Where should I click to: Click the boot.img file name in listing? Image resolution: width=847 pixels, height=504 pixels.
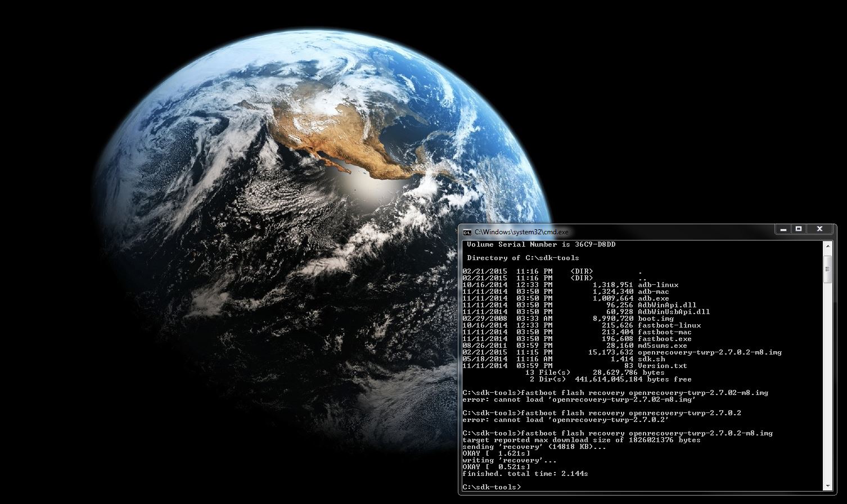[655, 319]
